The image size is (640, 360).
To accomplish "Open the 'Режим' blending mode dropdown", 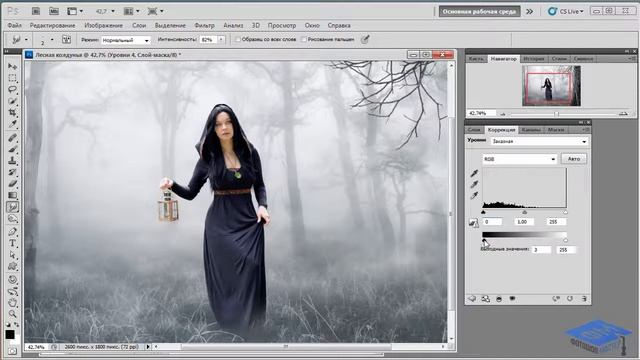I will pyautogui.click(x=126, y=40).
